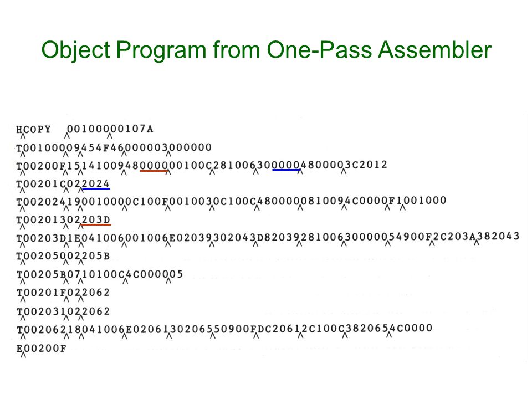Select the text record starting T00201F
Viewport: 532px width, 399px height.
click(x=63, y=293)
